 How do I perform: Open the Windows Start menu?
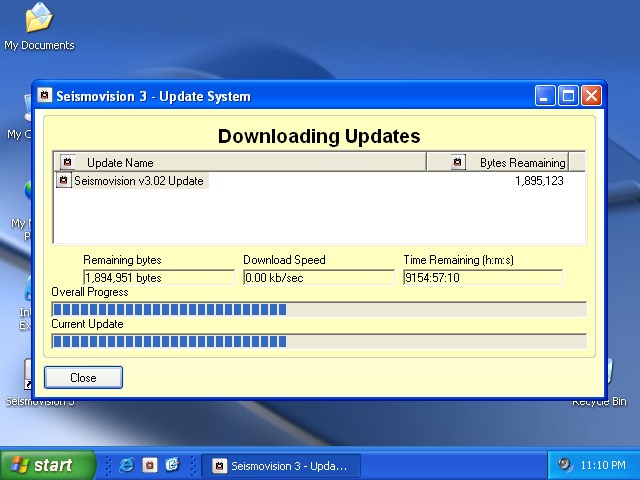(48, 465)
